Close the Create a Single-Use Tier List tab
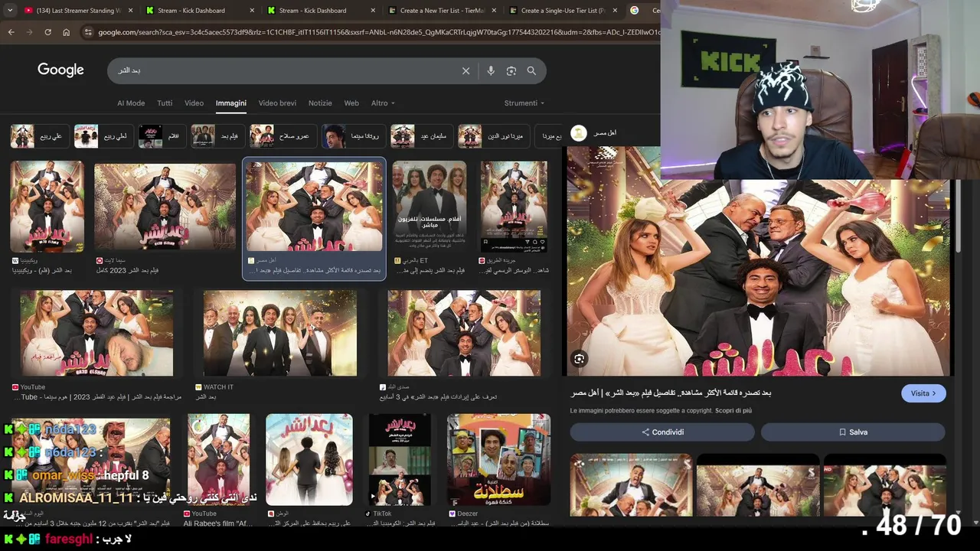Screen dimensions: 980x551 pos(615,11)
